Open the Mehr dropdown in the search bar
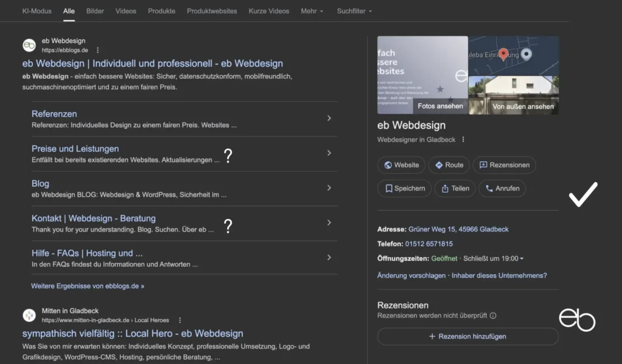Viewport: 622px width, 364px height. point(311,10)
